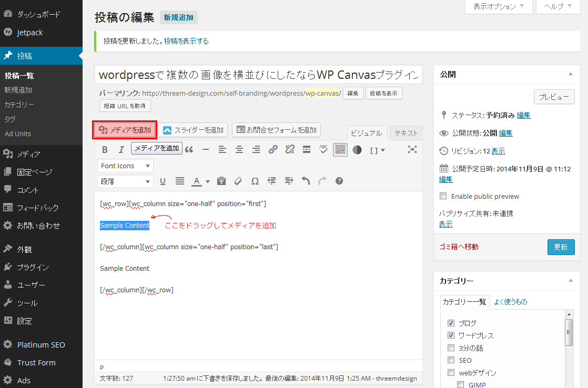Toggle the toolbar toggle keyboard icon

340,150
